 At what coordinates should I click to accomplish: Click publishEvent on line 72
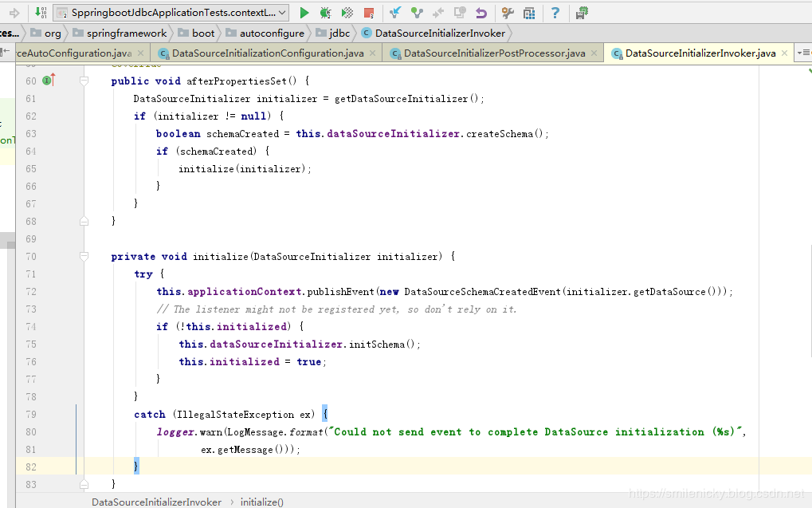tap(341, 291)
